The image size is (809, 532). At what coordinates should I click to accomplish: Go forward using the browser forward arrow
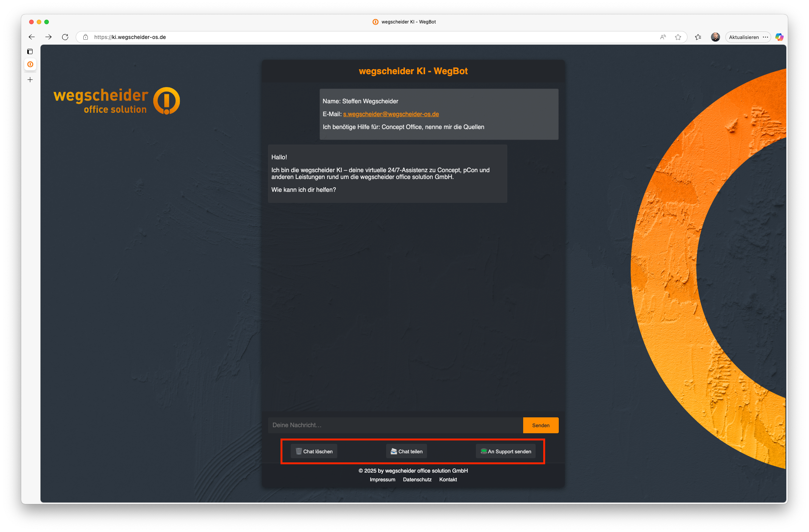[48, 37]
